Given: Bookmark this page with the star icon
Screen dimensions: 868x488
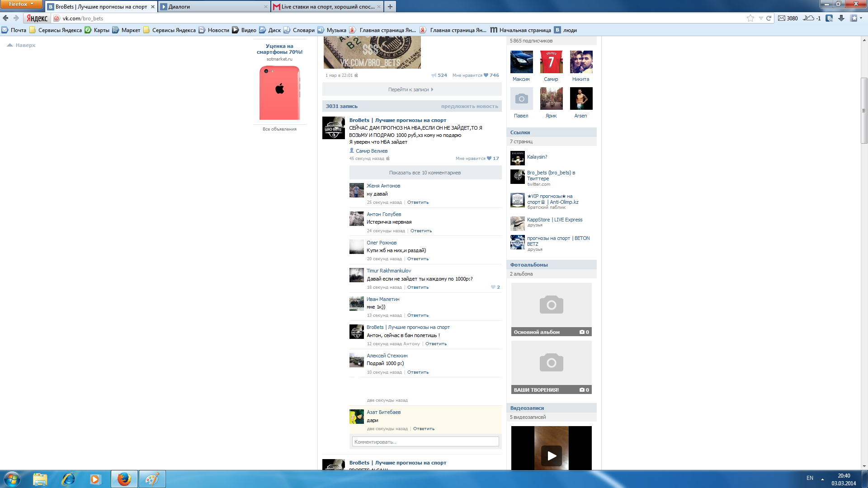Looking at the screenshot, I should 750,18.
